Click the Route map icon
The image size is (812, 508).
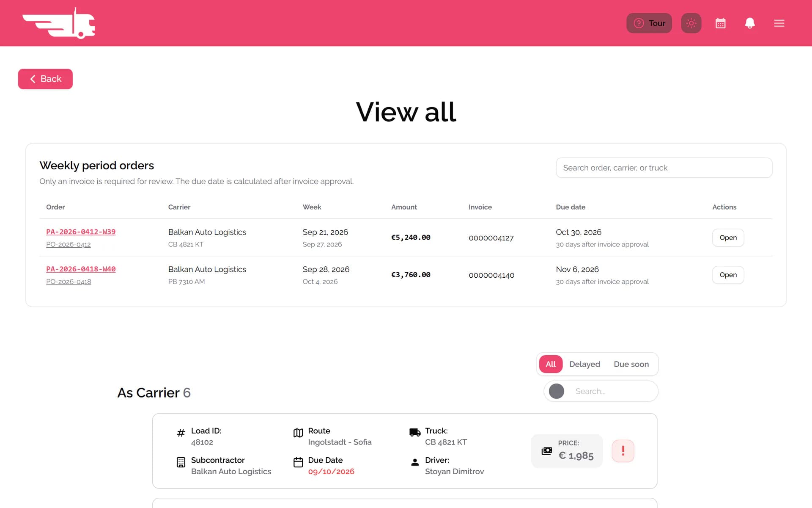[x=298, y=433]
